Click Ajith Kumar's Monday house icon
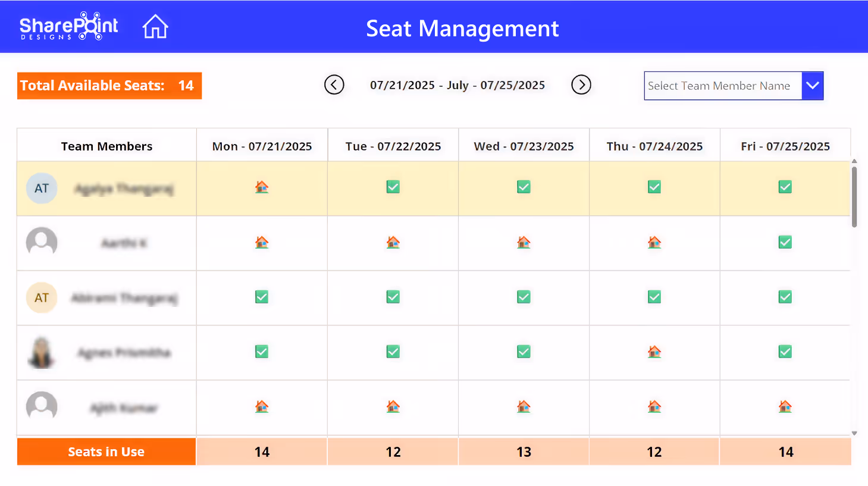This screenshot has width=868, height=486. 262,407
